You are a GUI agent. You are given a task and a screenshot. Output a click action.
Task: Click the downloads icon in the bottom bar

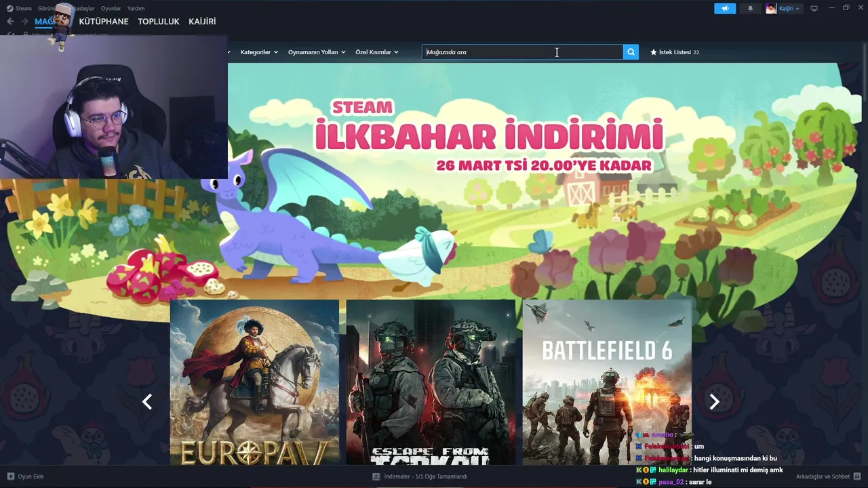click(x=376, y=476)
